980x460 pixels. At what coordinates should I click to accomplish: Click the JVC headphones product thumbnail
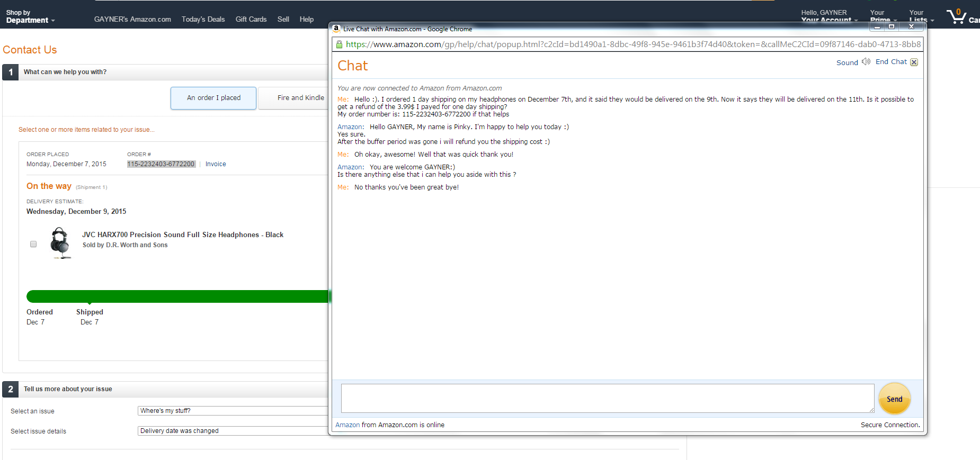(x=60, y=243)
